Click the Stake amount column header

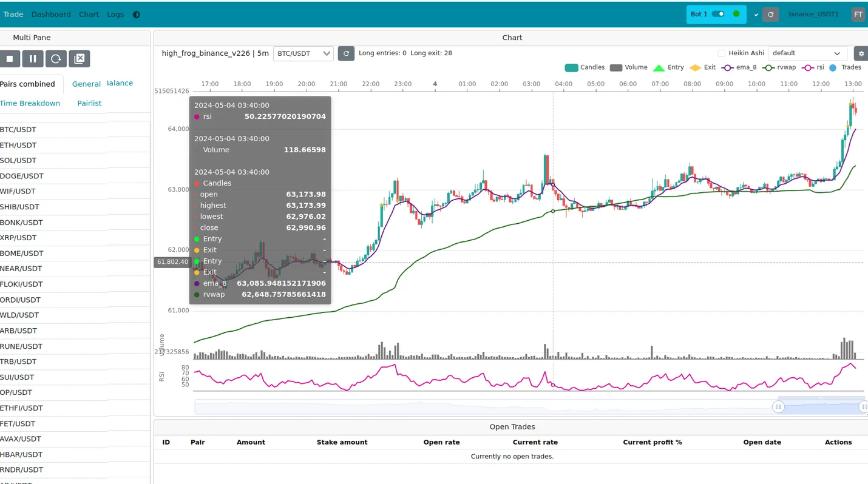342,442
